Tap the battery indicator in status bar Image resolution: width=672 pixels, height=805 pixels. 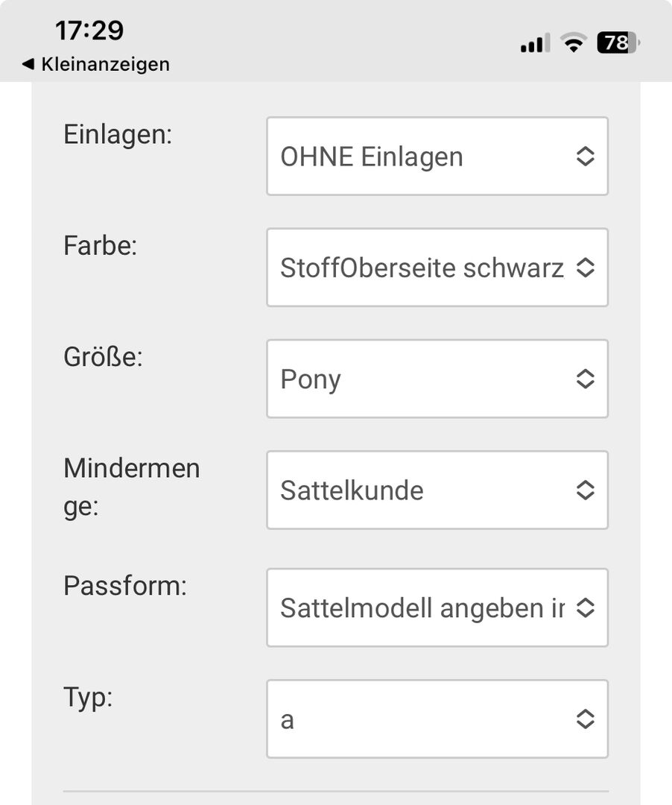tap(618, 43)
